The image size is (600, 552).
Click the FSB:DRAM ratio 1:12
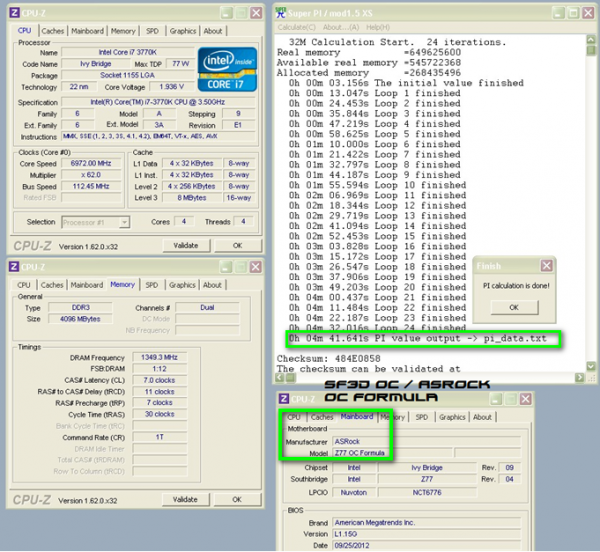click(x=160, y=369)
